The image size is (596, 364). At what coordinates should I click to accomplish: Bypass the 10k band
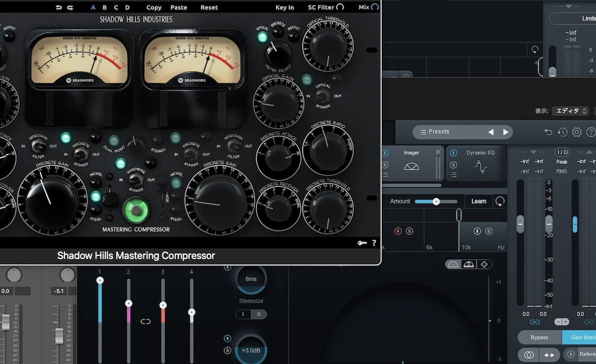477,231
